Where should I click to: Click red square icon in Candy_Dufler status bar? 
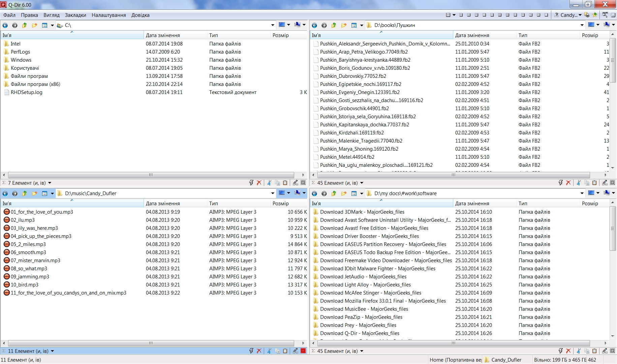pyautogui.click(x=303, y=351)
